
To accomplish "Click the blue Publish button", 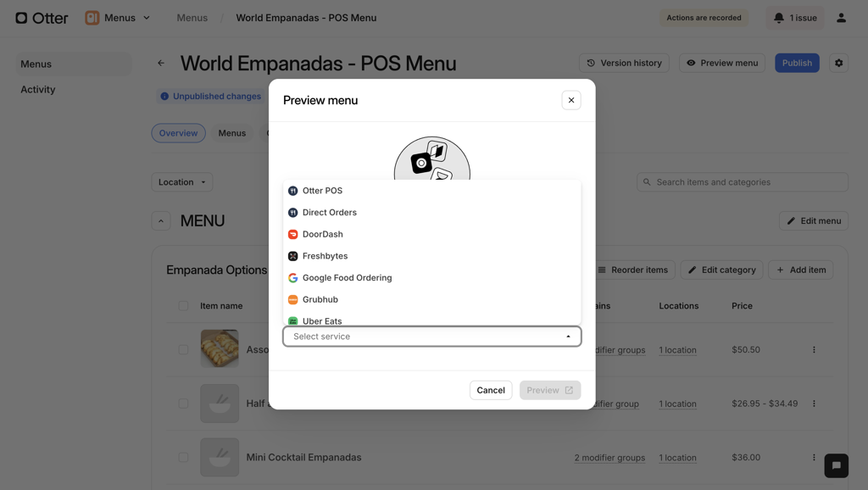I will click(x=797, y=63).
